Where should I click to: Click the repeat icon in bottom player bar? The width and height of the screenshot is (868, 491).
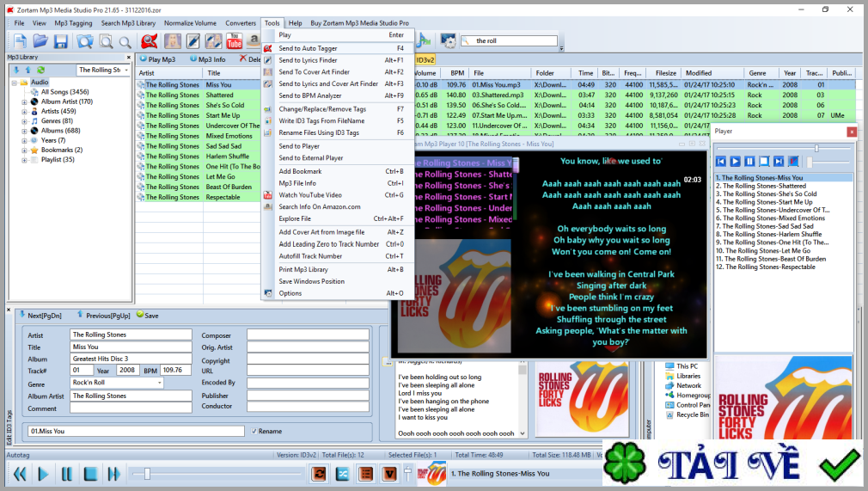(319, 473)
